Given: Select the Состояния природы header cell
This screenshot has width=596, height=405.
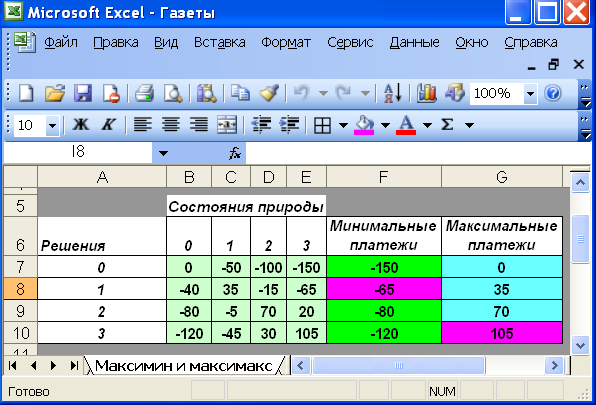Looking at the screenshot, I should [246, 206].
